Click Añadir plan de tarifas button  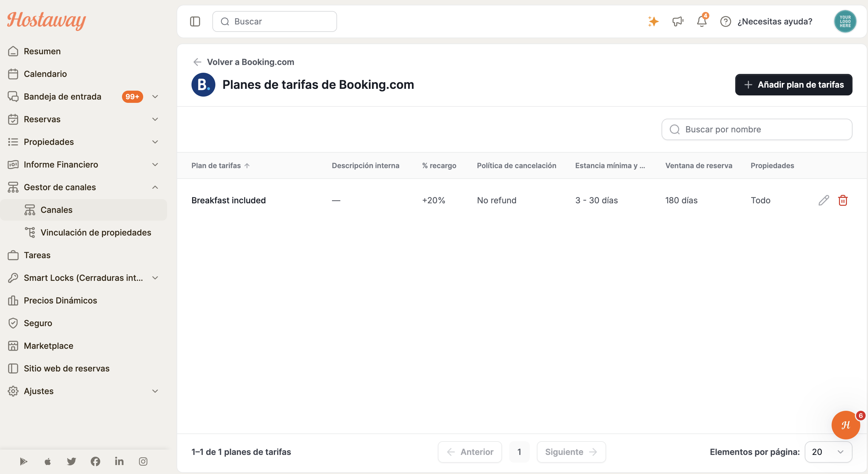(793, 84)
